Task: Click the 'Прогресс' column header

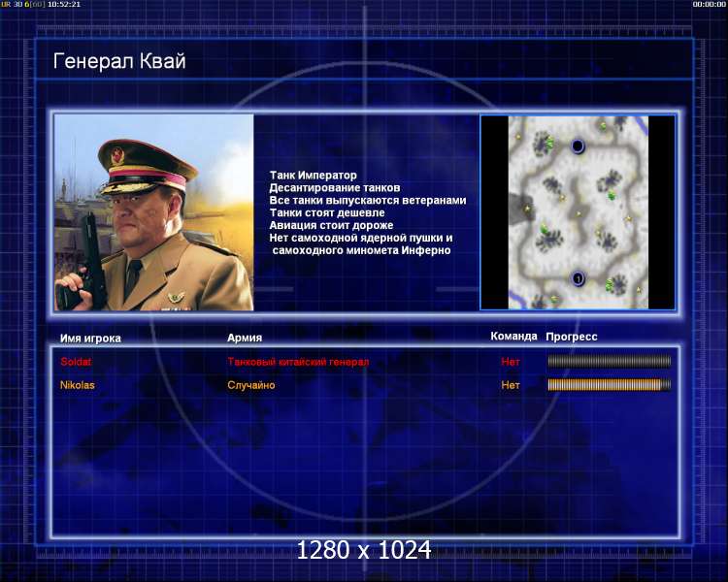Action: [572, 337]
